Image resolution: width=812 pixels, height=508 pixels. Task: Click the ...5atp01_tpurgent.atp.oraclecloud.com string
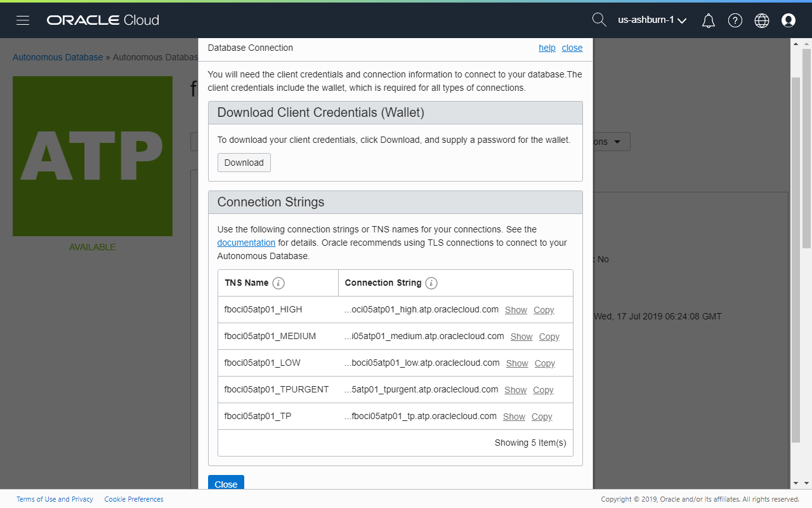421,389
